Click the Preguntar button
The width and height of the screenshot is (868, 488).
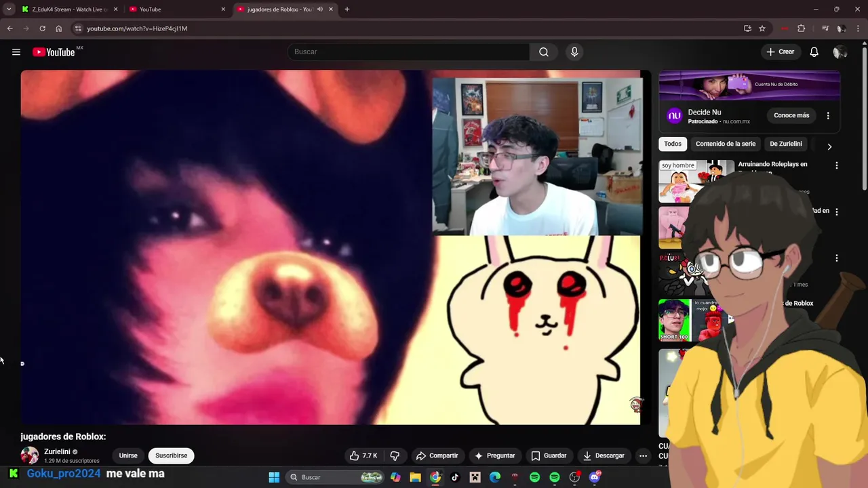[495, 455]
